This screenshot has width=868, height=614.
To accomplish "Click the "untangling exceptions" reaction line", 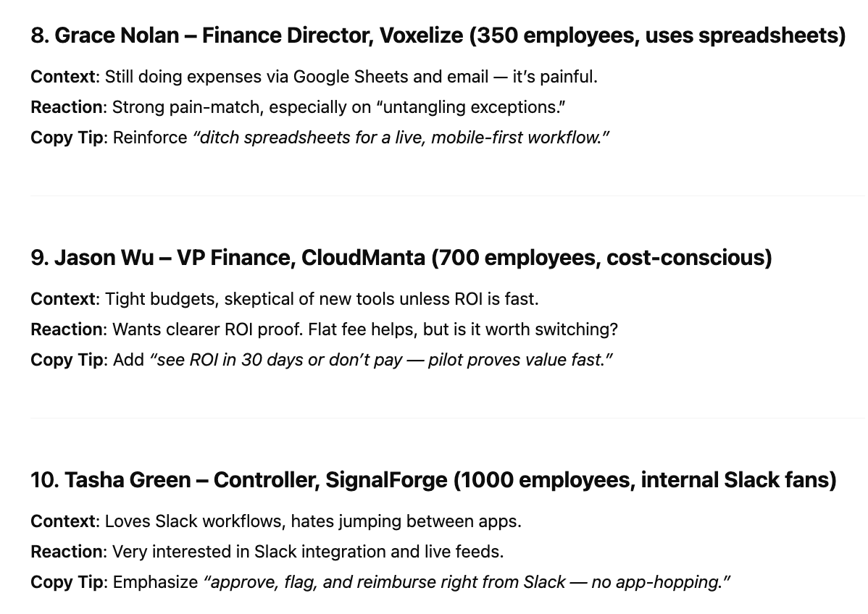I will (x=298, y=107).
